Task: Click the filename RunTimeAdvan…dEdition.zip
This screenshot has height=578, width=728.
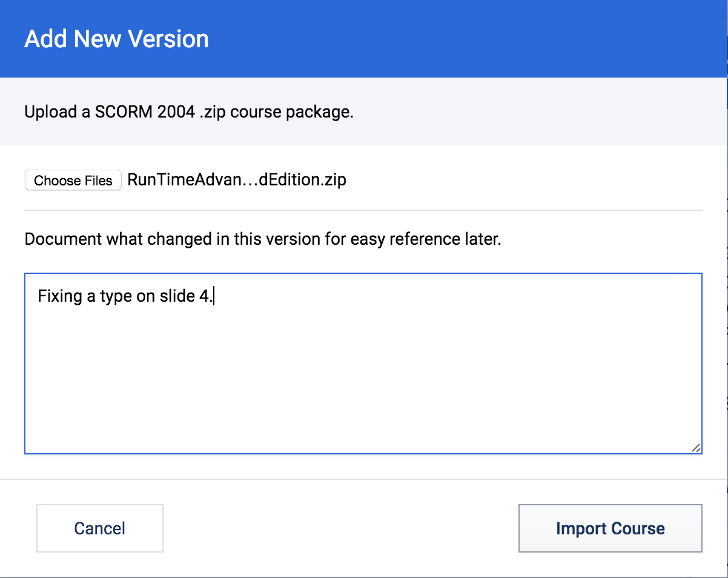Action: tap(237, 180)
